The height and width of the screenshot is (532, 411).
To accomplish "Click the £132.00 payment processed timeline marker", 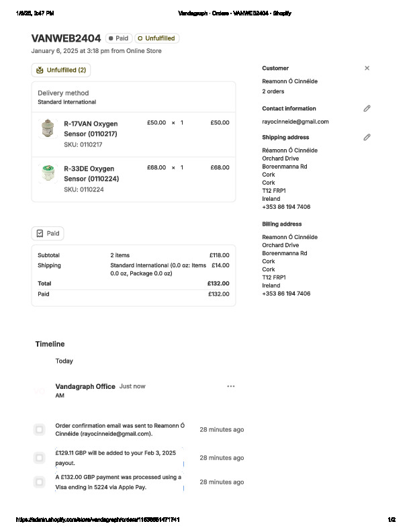I will click(40, 482).
